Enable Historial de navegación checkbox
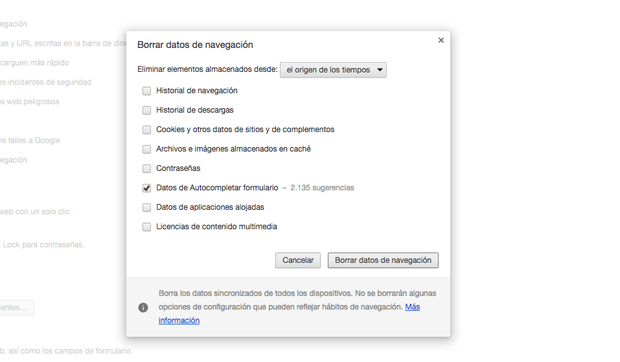The width and height of the screenshot is (620, 362). tap(147, 91)
